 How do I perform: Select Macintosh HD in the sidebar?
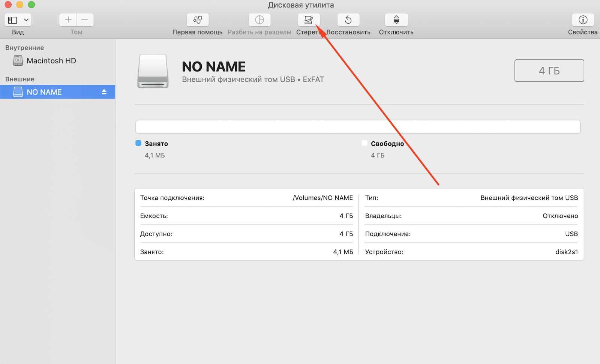(51, 61)
